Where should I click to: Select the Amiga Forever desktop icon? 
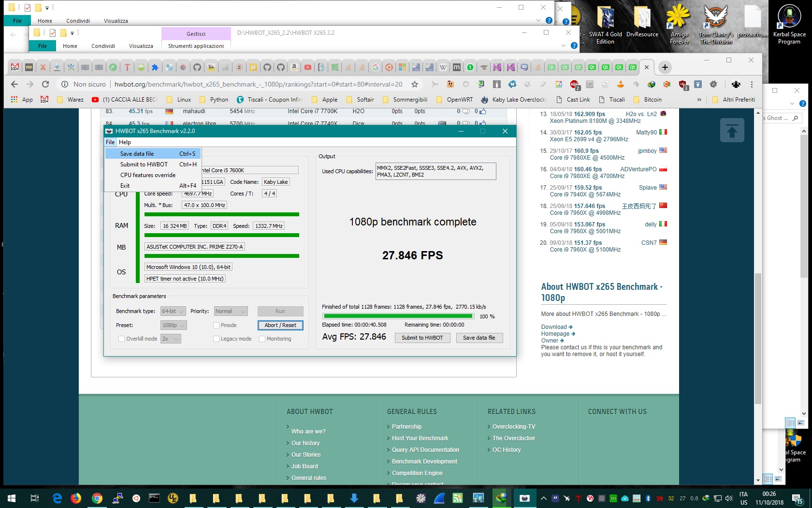679,24
